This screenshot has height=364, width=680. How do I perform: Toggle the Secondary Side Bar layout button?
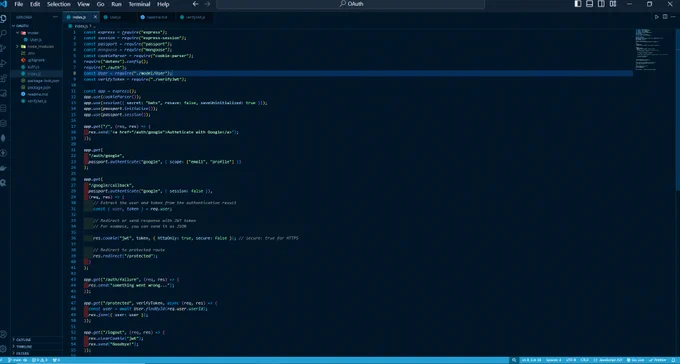[x=601, y=4]
